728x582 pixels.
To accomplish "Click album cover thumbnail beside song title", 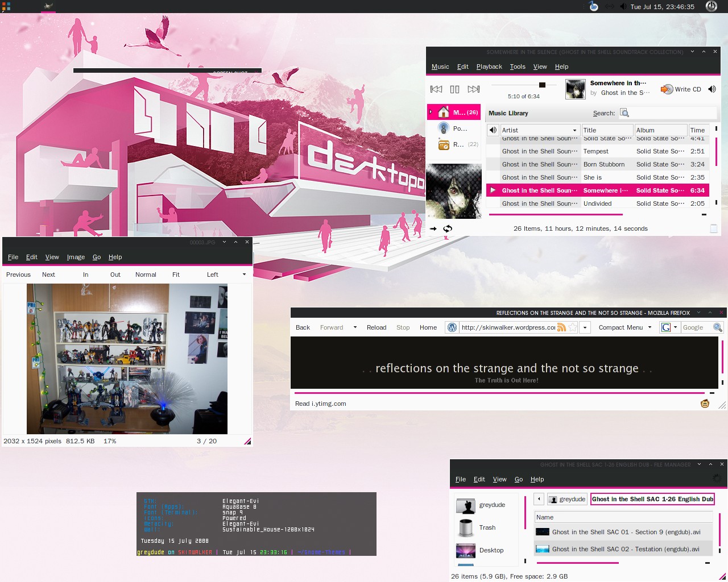I will point(576,89).
